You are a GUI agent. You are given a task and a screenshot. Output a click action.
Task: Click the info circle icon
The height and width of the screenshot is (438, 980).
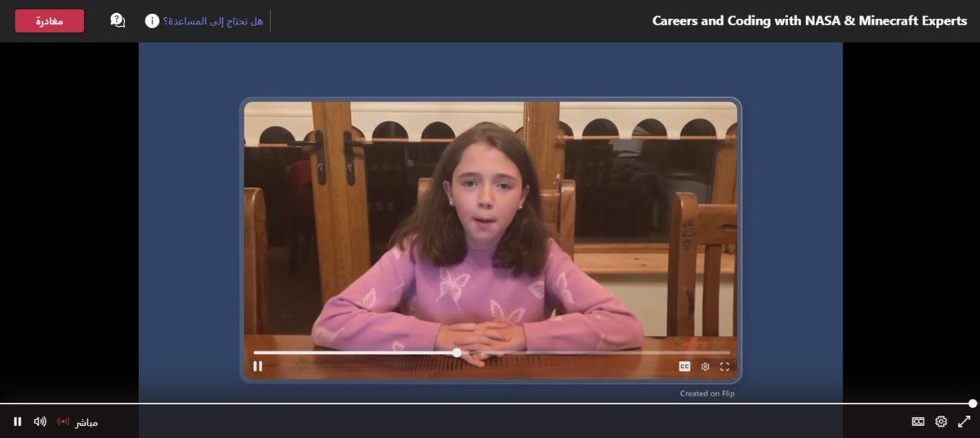pos(152,21)
